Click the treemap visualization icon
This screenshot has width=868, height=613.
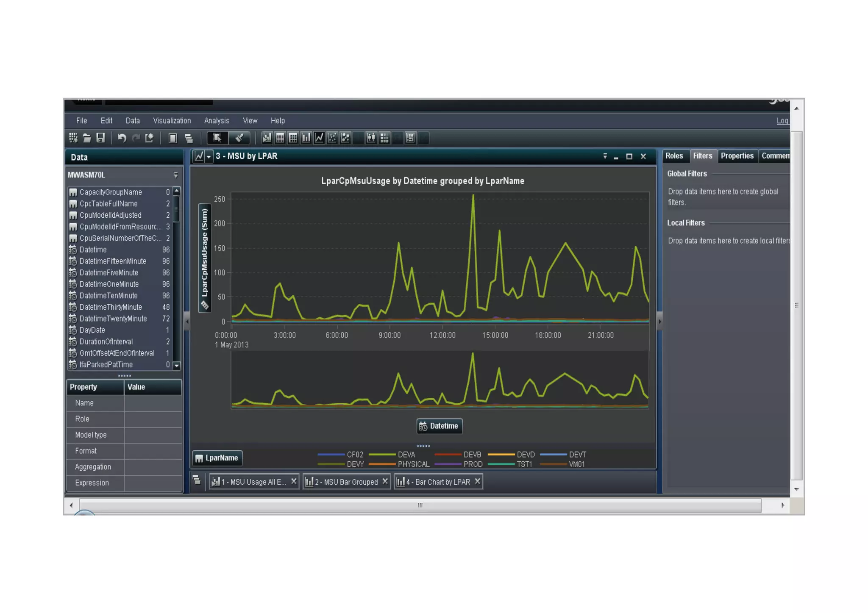[x=410, y=138]
